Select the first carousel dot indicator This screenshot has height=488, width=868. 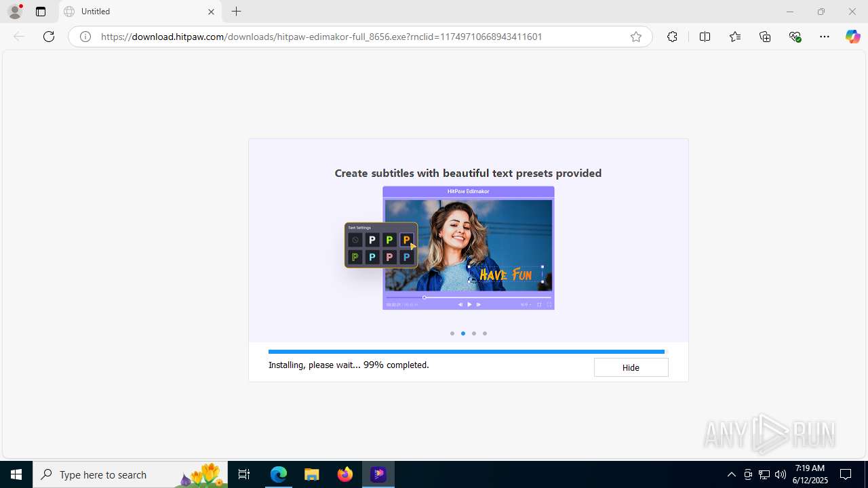point(452,333)
